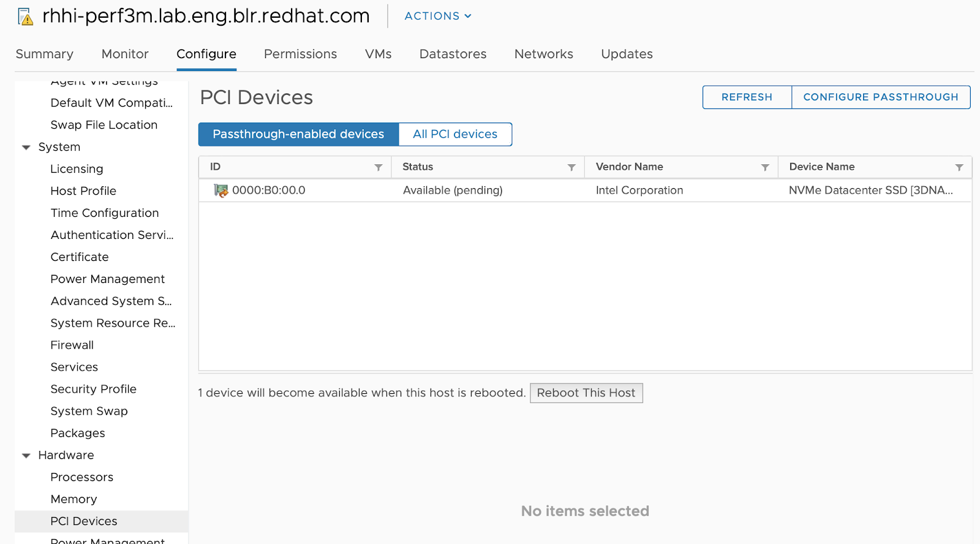Open the Device Name column filter
Screen dimensions: 980x544
pyautogui.click(x=959, y=167)
